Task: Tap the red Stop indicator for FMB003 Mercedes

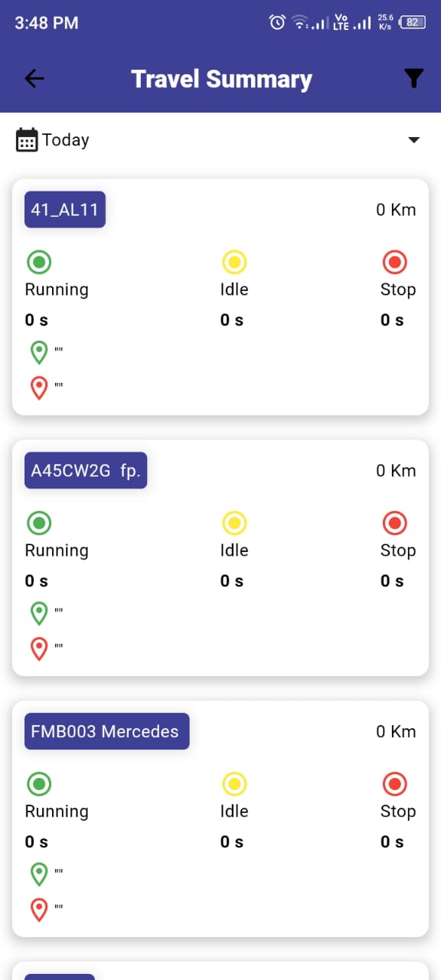Action: tap(395, 783)
